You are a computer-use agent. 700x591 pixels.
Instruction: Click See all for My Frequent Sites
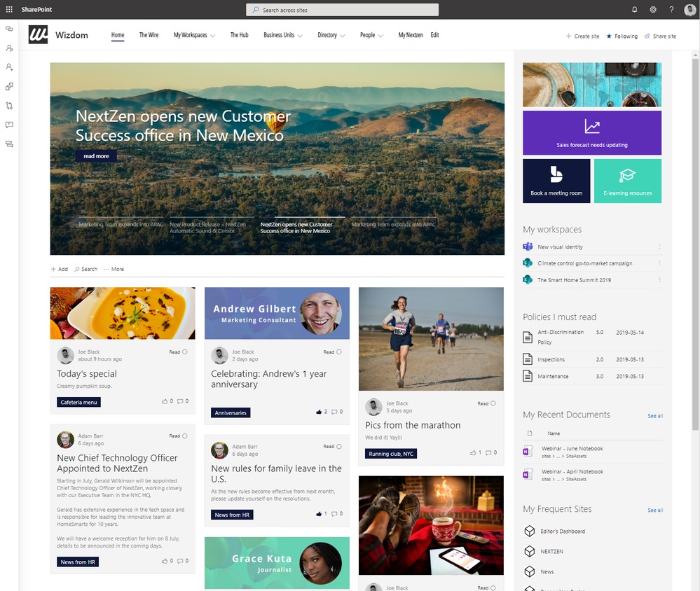[x=655, y=510]
